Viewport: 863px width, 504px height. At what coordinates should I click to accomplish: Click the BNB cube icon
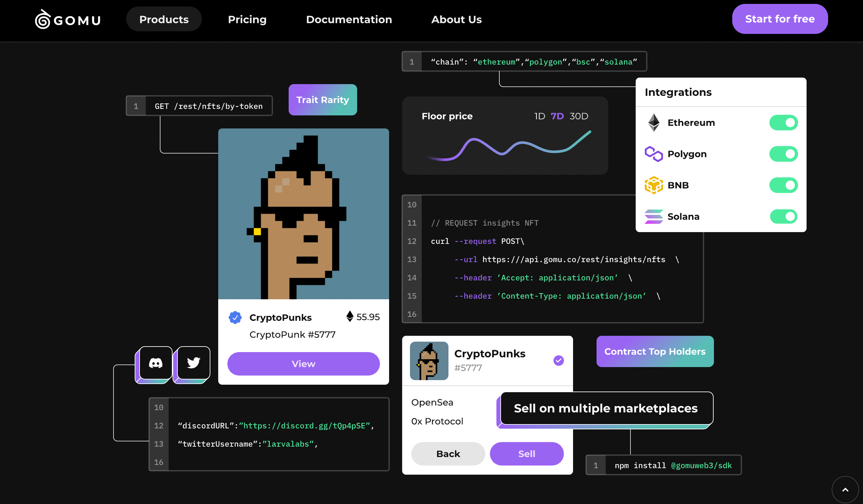[x=653, y=185]
